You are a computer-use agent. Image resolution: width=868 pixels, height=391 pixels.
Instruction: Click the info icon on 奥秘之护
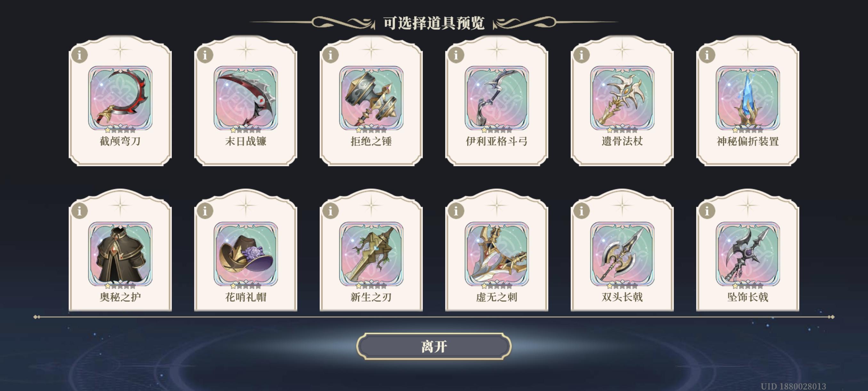(x=79, y=211)
